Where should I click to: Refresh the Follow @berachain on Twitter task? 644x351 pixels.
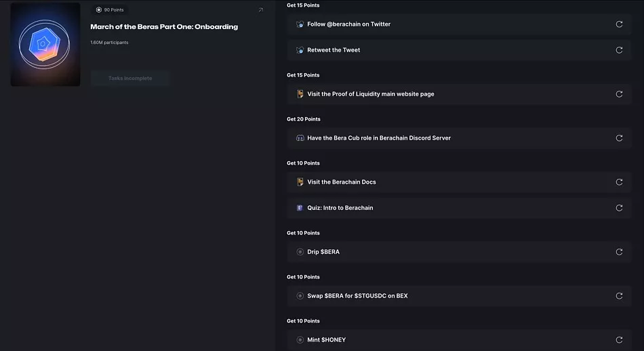coord(619,24)
